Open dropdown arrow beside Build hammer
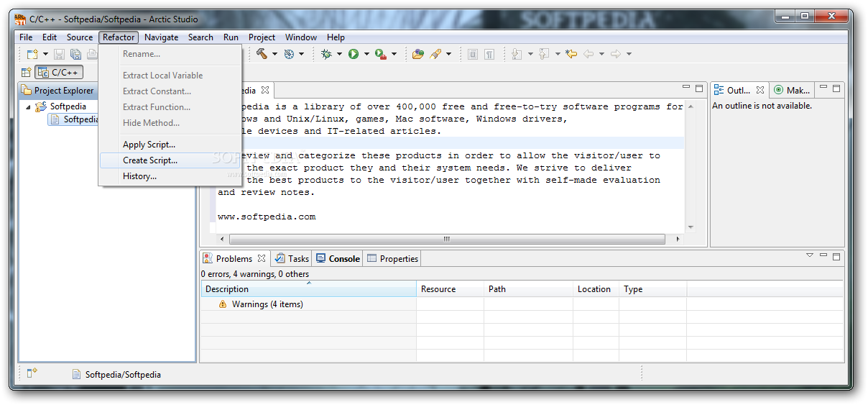 pyautogui.click(x=274, y=54)
